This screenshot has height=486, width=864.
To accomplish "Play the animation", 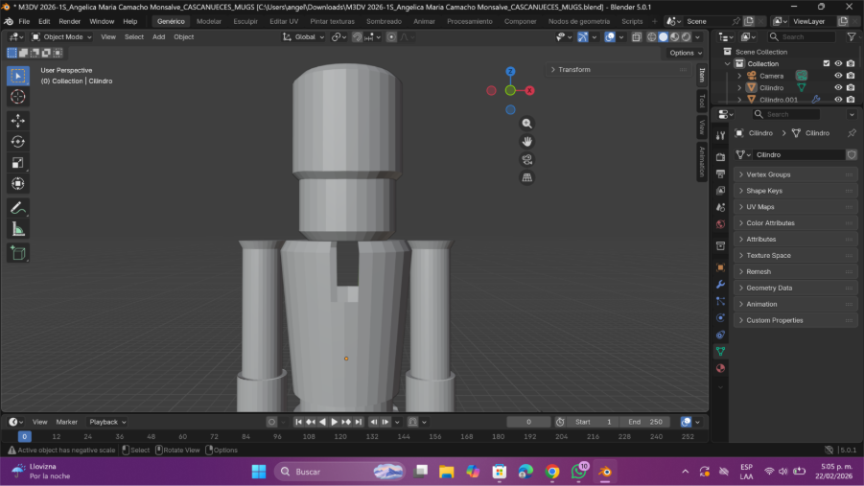I will click(334, 422).
